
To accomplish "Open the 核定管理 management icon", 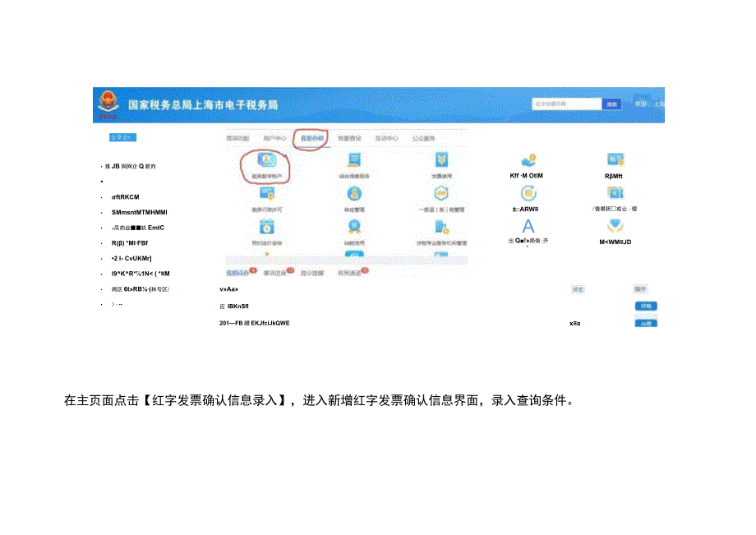I will pos(354,193).
